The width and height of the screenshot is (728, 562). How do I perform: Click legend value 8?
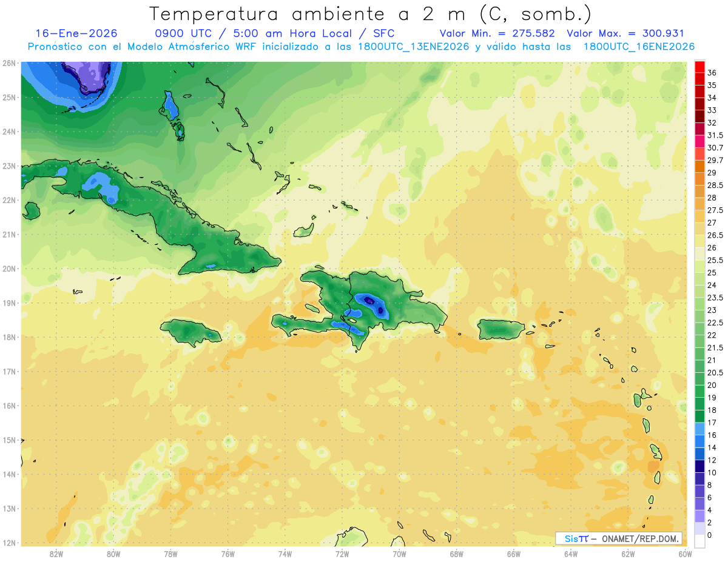[710, 485]
